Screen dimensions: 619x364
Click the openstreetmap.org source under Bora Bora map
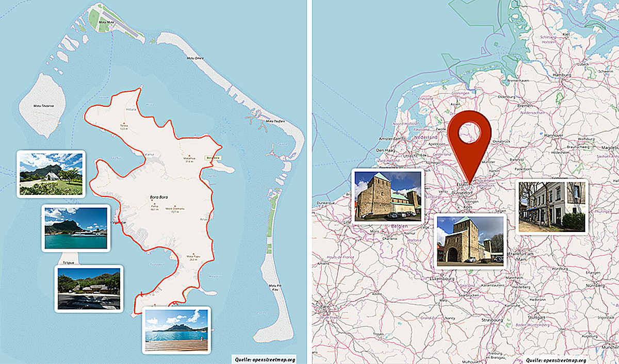tap(268, 359)
